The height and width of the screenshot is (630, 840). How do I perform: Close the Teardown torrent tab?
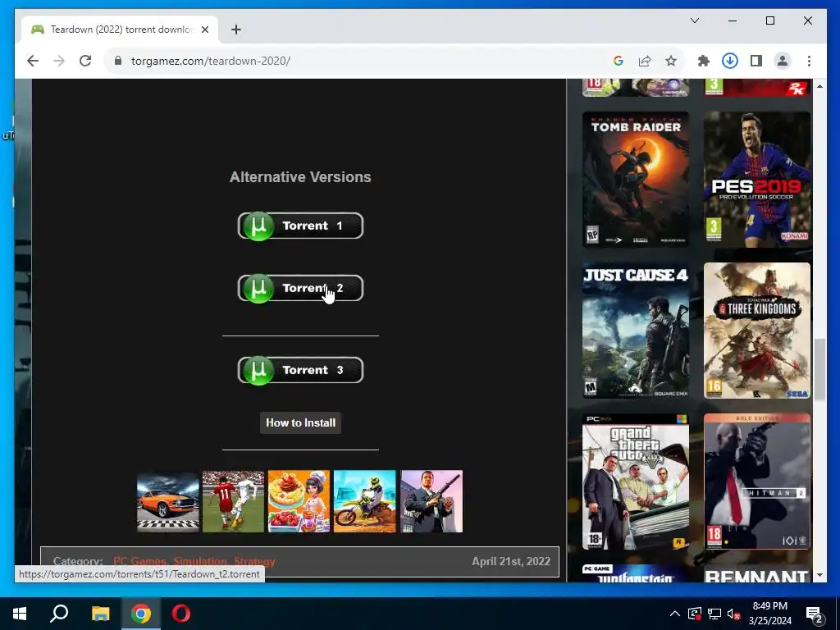[204, 30]
